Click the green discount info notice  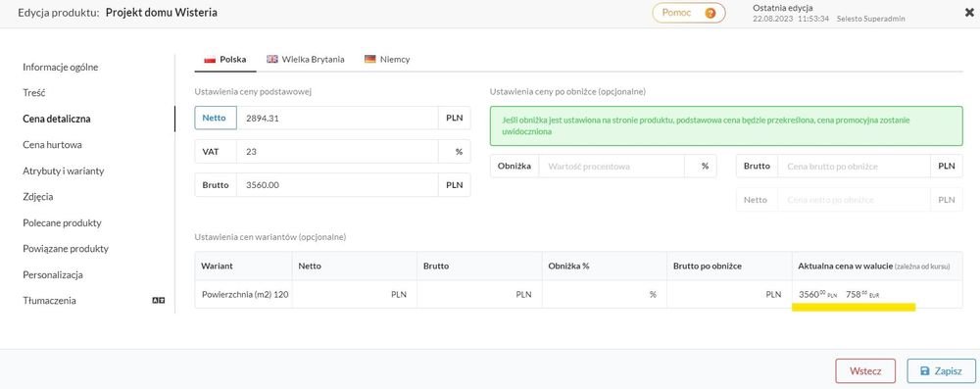click(726, 125)
